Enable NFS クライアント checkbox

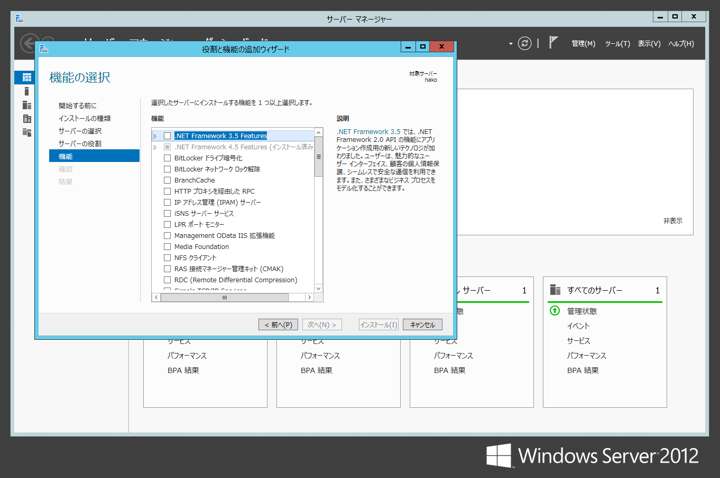167,258
